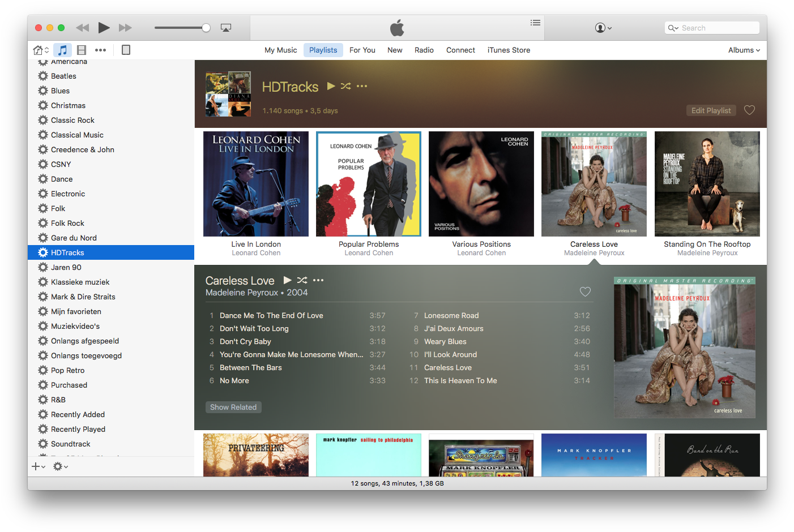The height and width of the screenshot is (532, 794).
Task: Open the iTunes Store tab
Action: [x=509, y=50]
